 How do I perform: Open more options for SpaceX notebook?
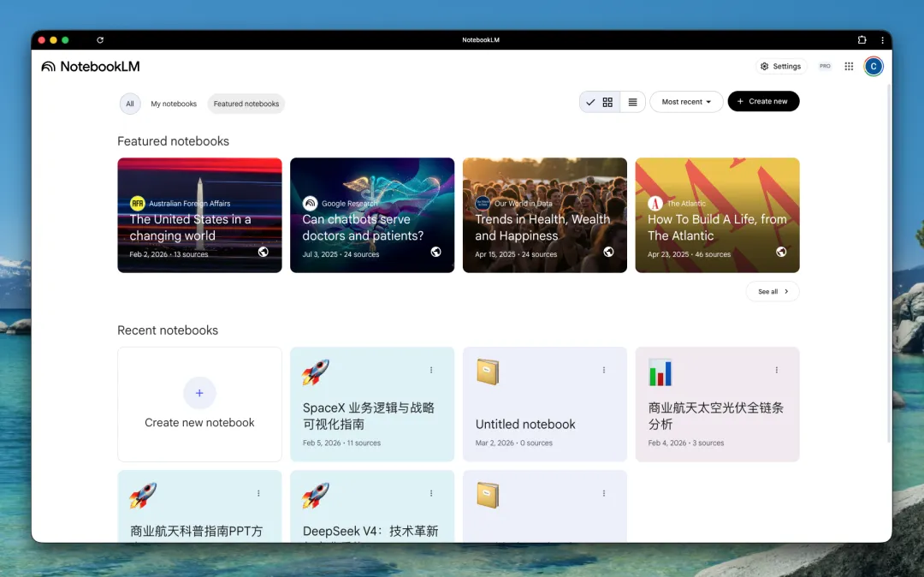[x=431, y=370]
